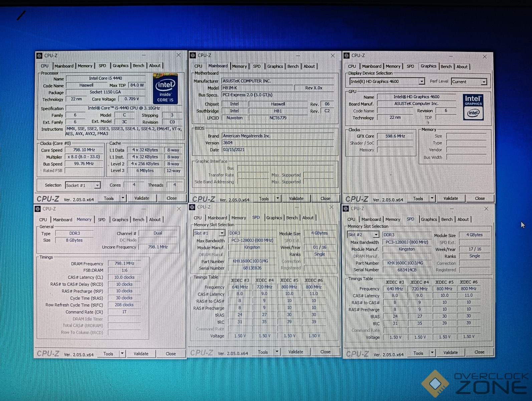Screen dimensions: 532x401
Task: Switch to Memory tab in the CPU window
Action: coord(85,66)
